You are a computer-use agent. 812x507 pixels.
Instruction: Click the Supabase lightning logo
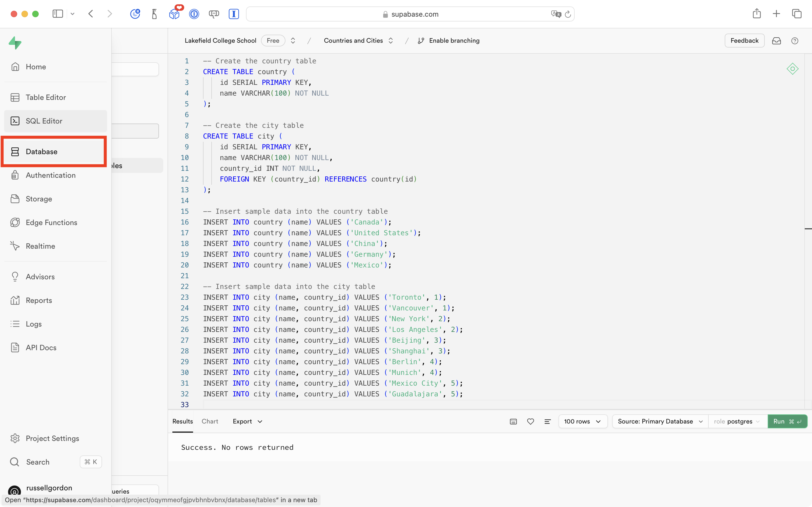[15, 43]
